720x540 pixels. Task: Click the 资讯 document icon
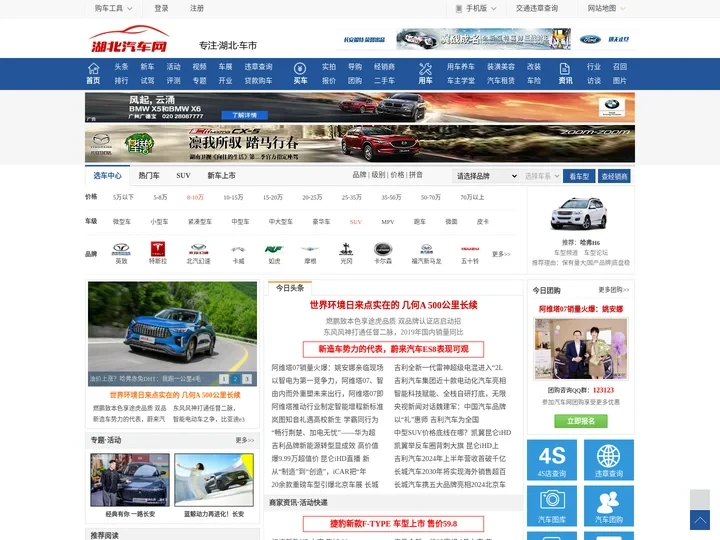pyautogui.click(x=565, y=69)
